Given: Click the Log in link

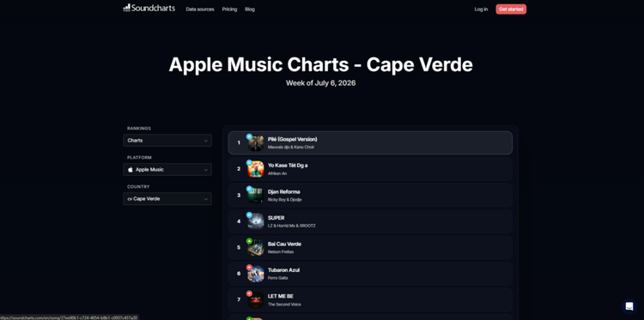Looking at the screenshot, I should tap(481, 9).
